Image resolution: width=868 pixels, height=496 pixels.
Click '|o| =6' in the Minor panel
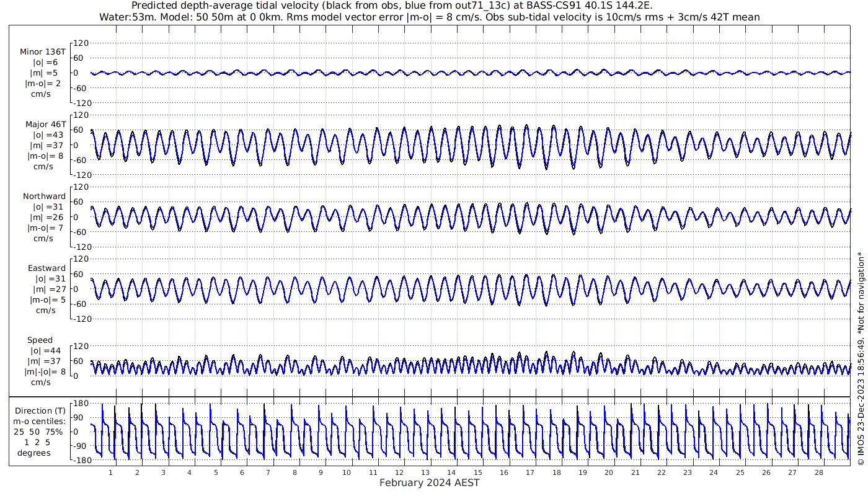point(45,62)
